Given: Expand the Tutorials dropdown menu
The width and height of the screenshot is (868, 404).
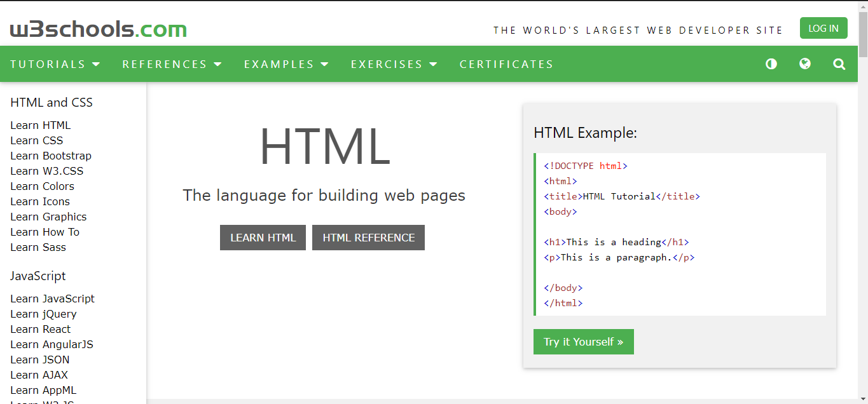Looking at the screenshot, I should [55, 64].
